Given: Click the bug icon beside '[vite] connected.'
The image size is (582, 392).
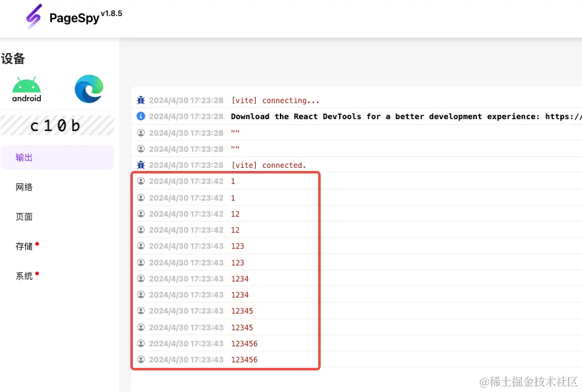Looking at the screenshot, I should [141, 165].
